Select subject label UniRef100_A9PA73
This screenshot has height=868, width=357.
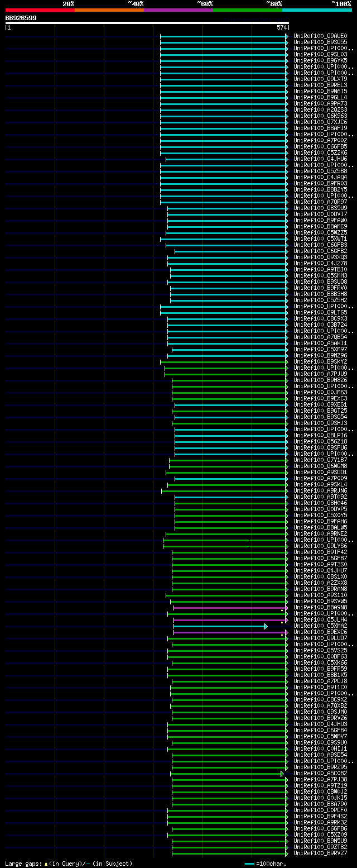320,104
